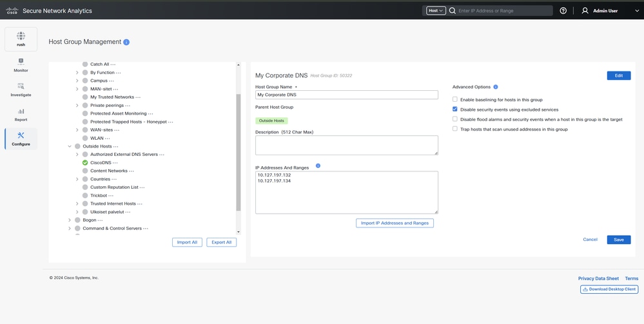Expand the Campus tree node
Viewport: 644px width, 324px height.
pos(77,81)
